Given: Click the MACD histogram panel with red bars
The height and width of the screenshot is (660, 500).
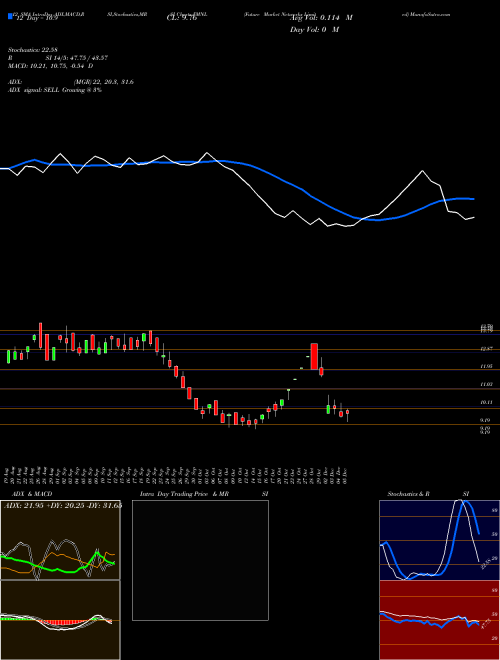Looking at the screenshot, I should (60, 620).
